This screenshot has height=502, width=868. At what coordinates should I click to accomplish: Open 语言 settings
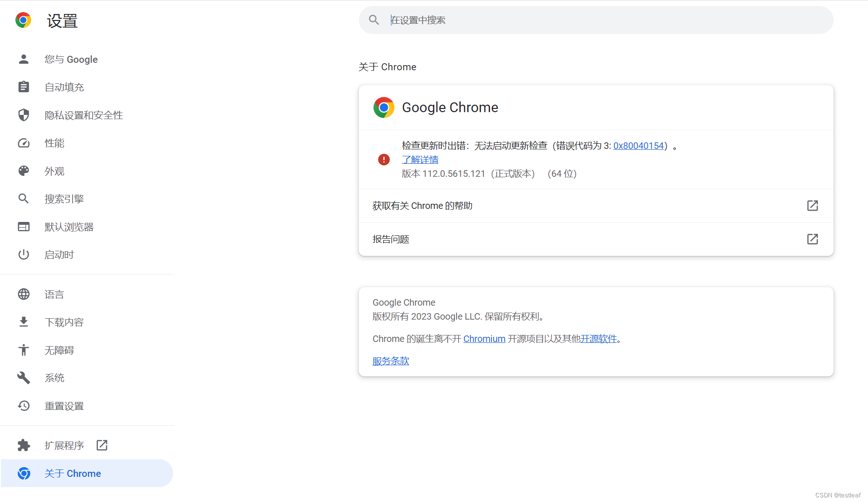87,294
